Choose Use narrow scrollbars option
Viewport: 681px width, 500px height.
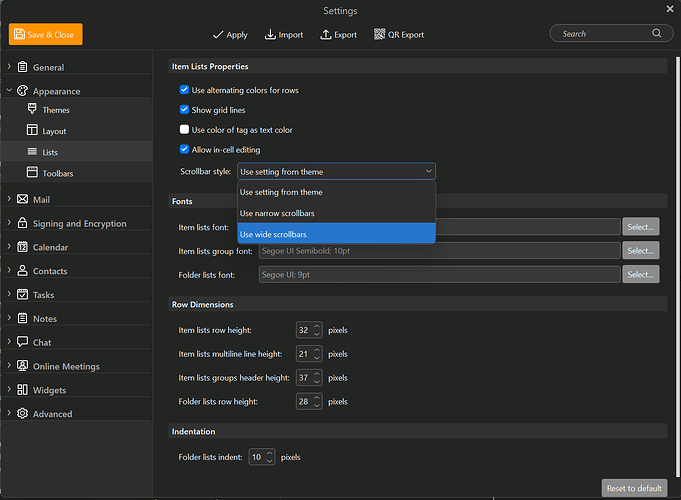pyautogui.click(x=336, y=213)
